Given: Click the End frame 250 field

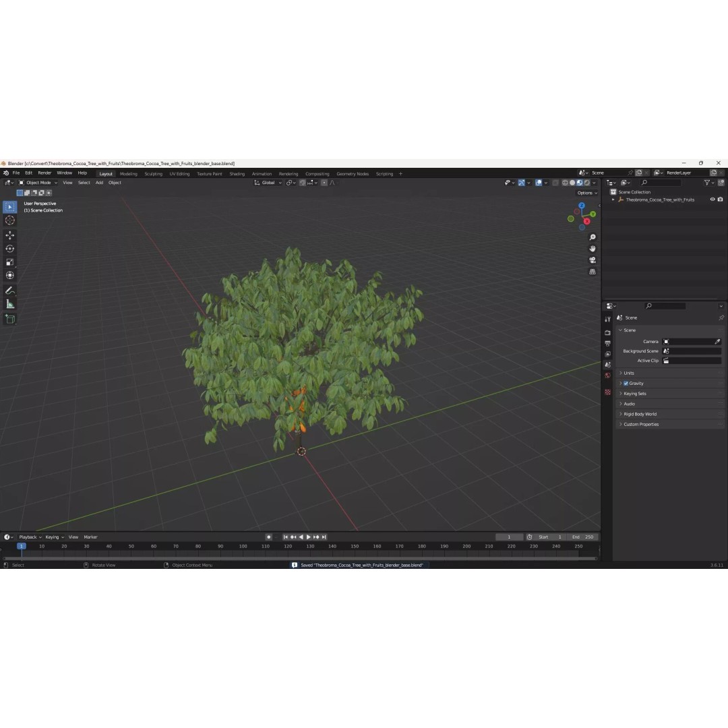Looking at the screenshot, I should coord(582,537).
